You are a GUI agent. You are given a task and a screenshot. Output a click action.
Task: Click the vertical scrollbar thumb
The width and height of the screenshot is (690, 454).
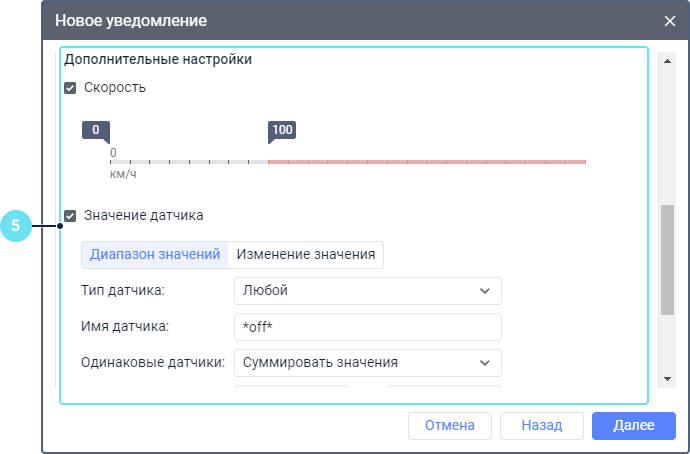click(667, 260)
